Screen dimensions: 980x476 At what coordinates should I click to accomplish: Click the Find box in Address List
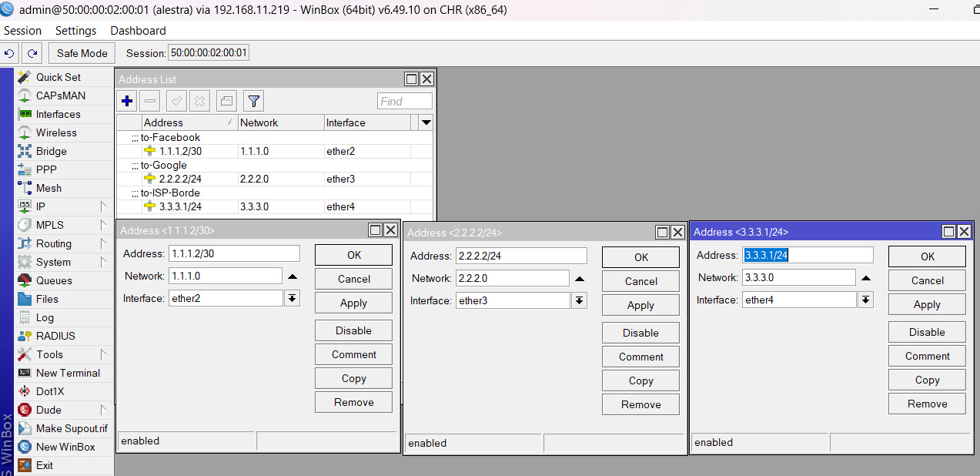(x=404, y=101)
